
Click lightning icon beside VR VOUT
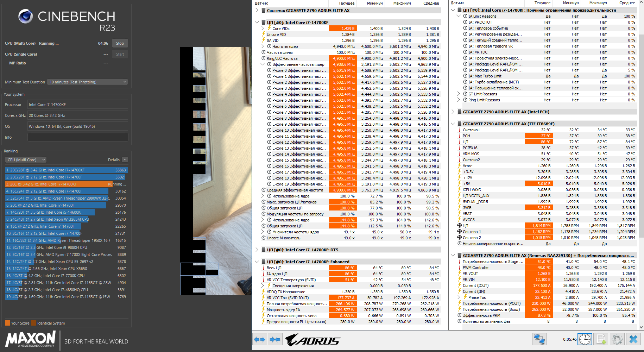point(459,274)
